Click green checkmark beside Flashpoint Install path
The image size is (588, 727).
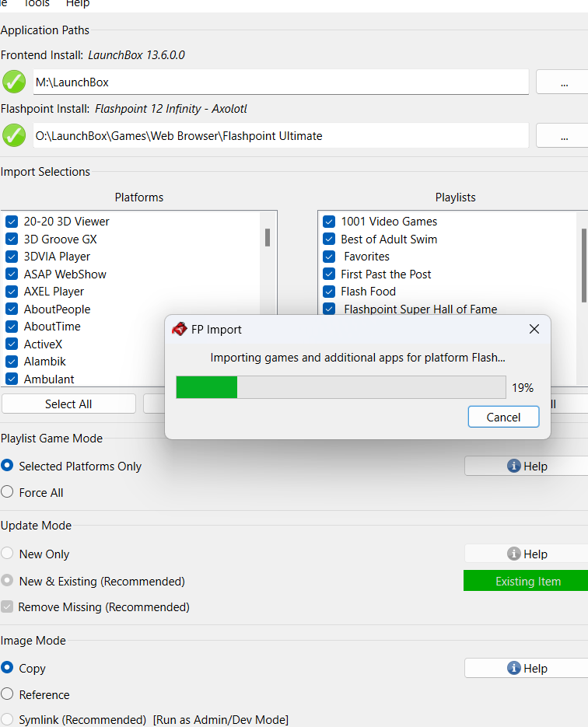14,135
